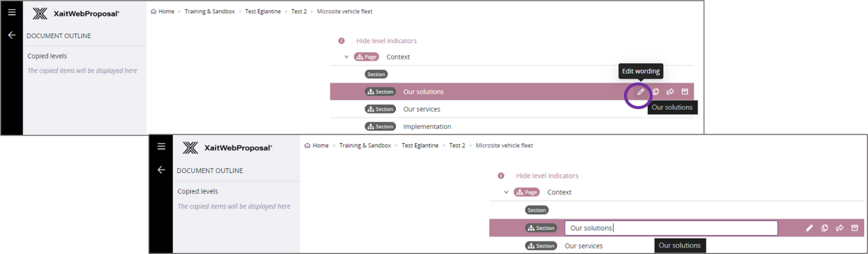Viewport: 868px width, 254px height.
Task: Open Training & Sandbox in the upper breadcrumb
Action: [x=209, y=11]
